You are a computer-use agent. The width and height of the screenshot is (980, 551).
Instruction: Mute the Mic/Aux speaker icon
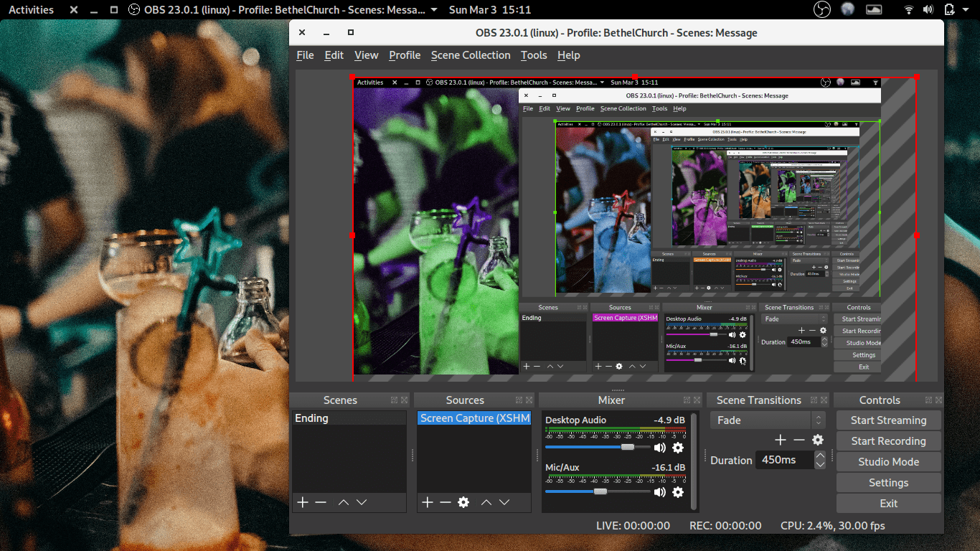[x=659, y=493]
